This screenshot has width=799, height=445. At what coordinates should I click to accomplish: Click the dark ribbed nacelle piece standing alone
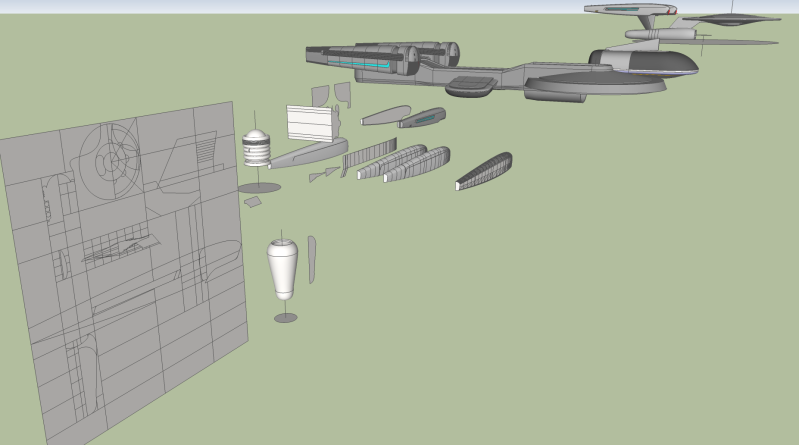(484, 171)
